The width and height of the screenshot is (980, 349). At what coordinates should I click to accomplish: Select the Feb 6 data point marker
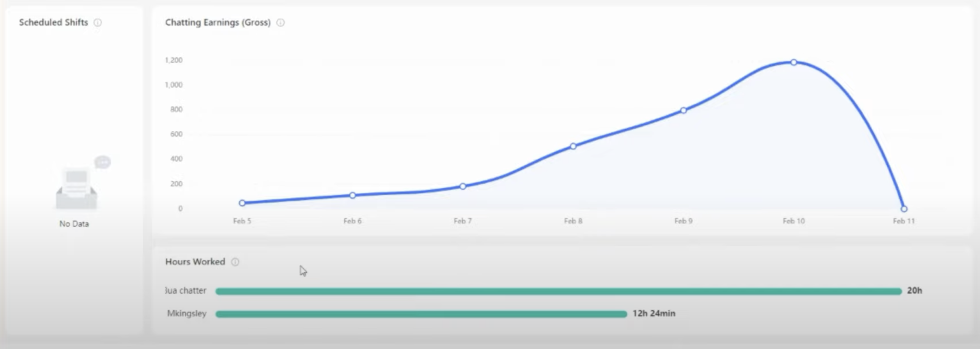point(353,196)
